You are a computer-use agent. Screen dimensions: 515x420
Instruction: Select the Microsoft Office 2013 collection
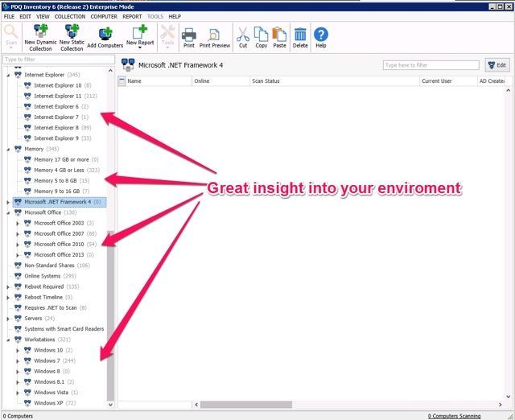coord(59,255)
